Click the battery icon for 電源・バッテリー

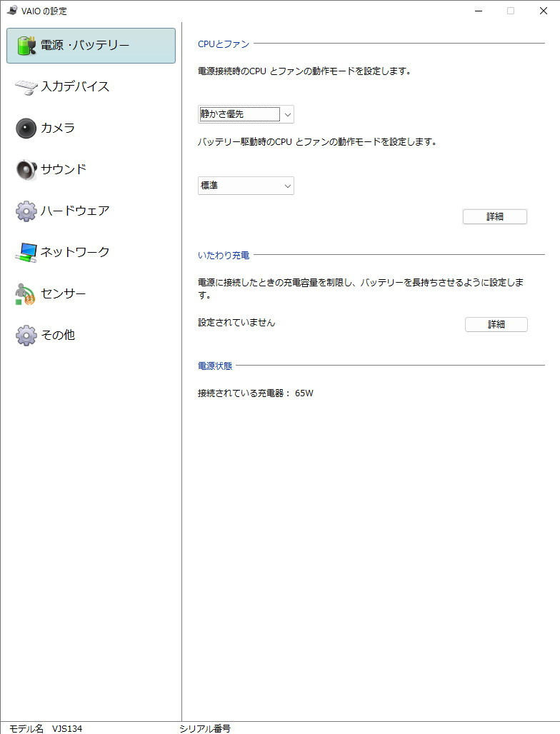26,46
